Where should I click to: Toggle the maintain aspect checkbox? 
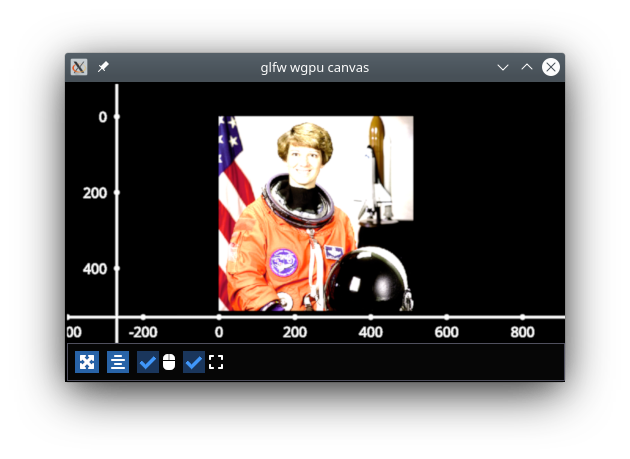click(x=194, y=362)
